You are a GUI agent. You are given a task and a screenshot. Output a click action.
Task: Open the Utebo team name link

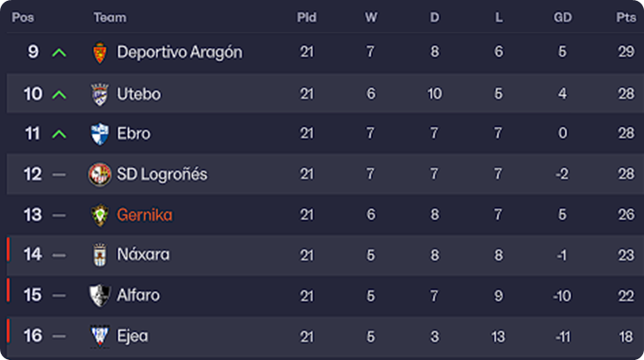[138, 94]
